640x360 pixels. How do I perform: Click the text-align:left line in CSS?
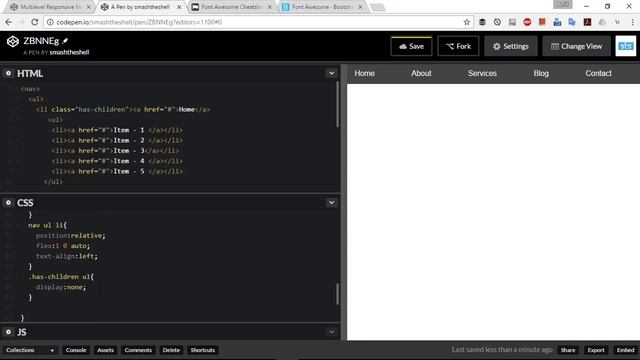coord(67,256)
